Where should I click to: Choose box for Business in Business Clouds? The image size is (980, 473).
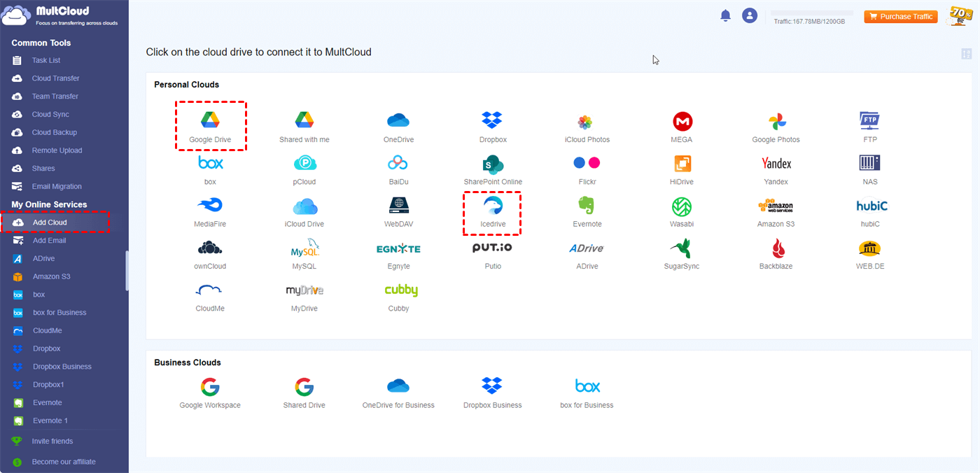[587, 393]
